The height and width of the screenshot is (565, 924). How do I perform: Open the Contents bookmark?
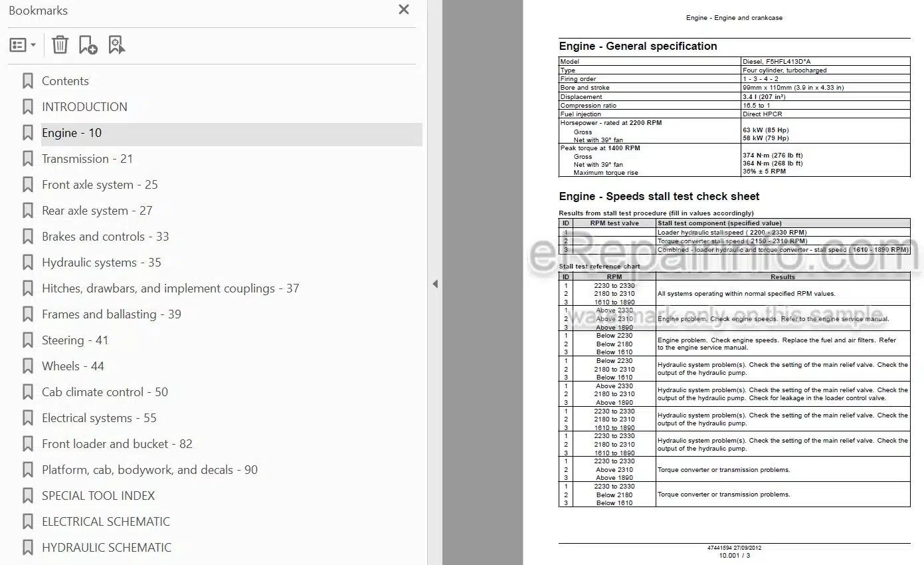pyautogui.click(x=65, y=81)
